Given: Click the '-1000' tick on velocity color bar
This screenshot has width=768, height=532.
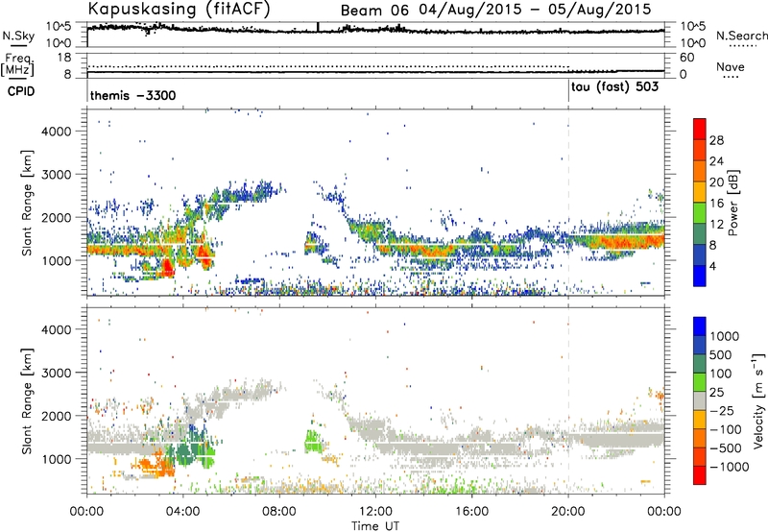Looking at the screenshot, I should pos(729,467).
